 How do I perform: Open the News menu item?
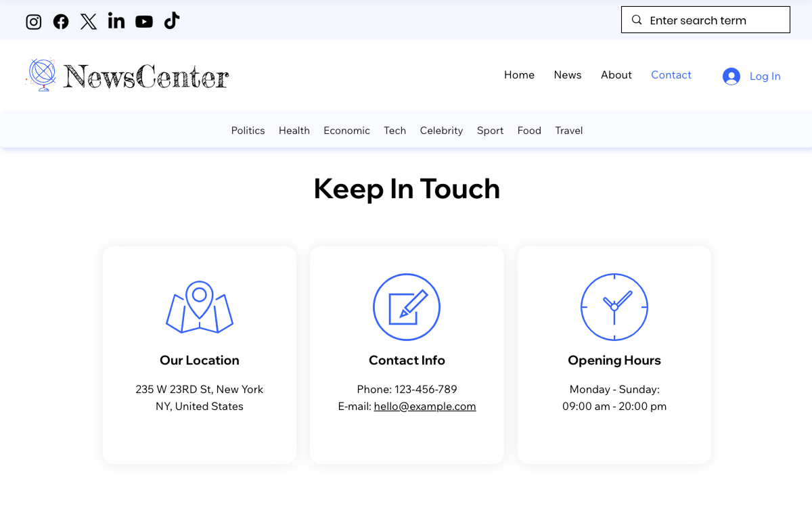pos(568,75)
